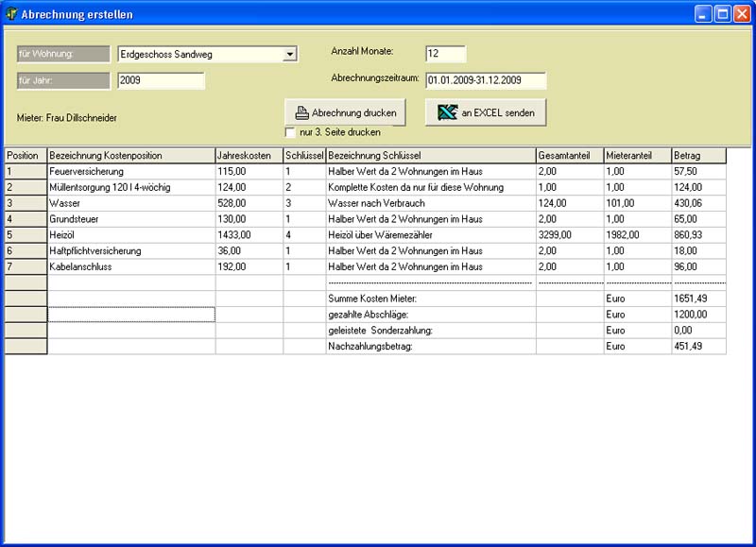Image resolution: width=756 pixels, height=547 pixels.
Task: Click the 'Heizöl über Wäremezähler' cell
Action: (x=431, y=235)
